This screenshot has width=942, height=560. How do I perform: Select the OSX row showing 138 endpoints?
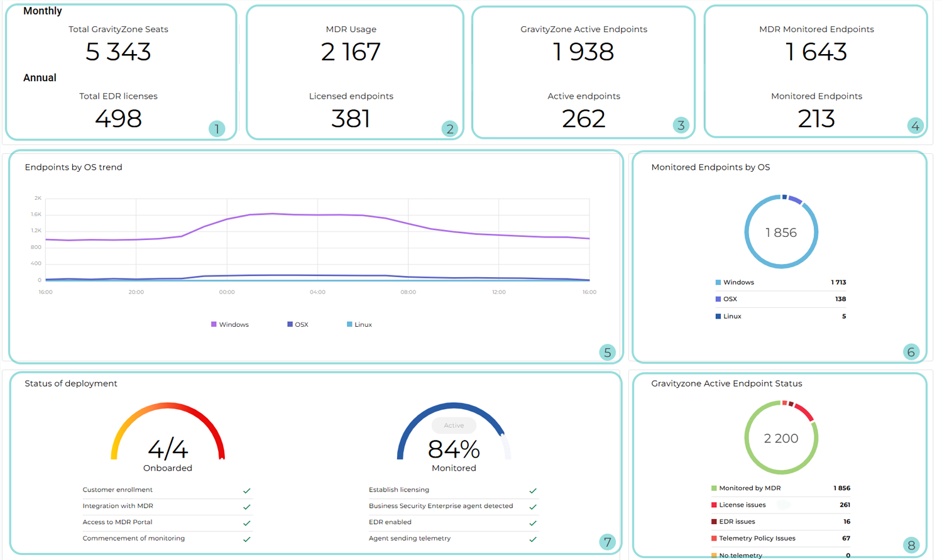(780, 299)
